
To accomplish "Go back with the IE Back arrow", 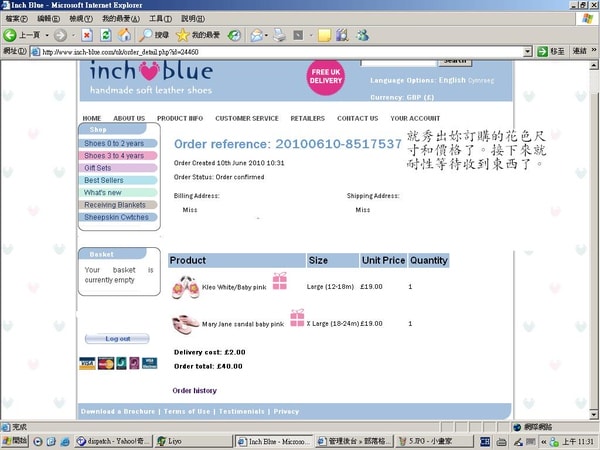I will 10,35.
